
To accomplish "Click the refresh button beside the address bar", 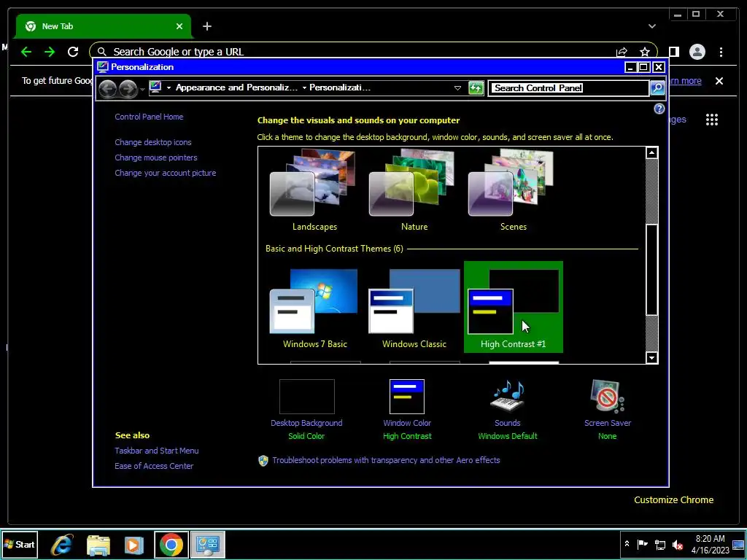I will tap(476, 88).
